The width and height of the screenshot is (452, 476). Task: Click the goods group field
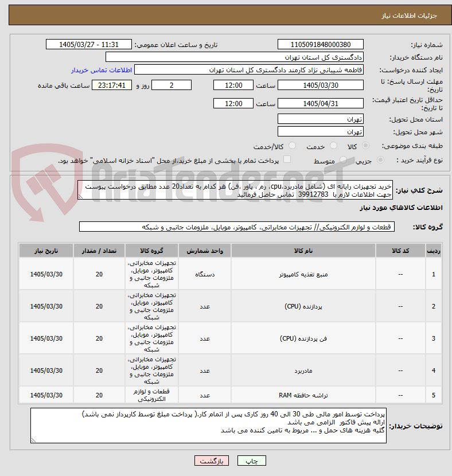coord(237,227)
